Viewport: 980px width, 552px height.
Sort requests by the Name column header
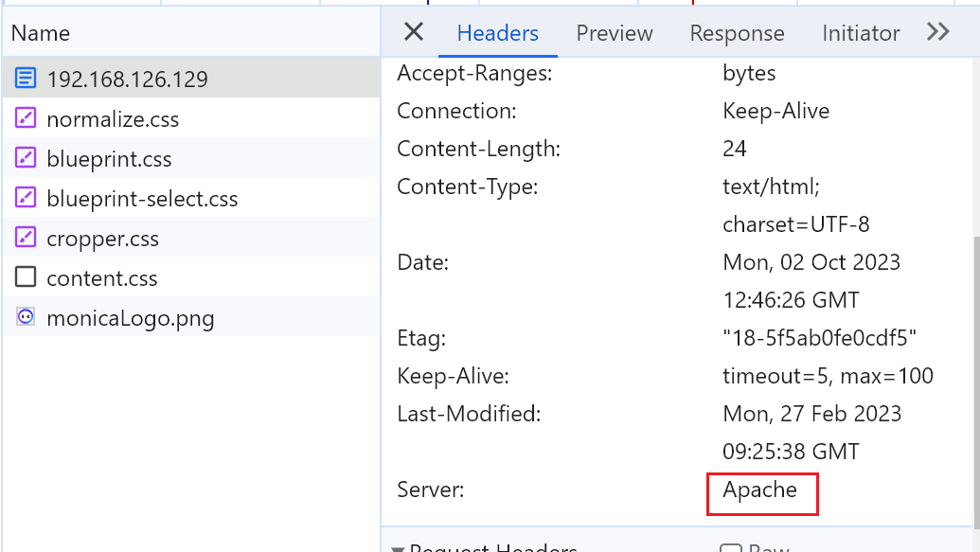(41, 33)
